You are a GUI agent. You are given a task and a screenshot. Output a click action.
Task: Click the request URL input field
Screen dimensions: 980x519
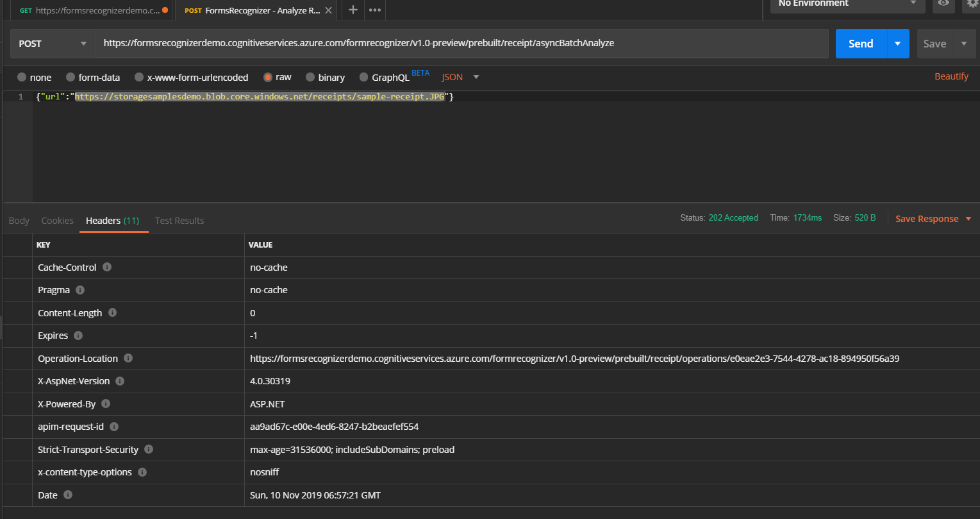pyautogui.click(x=462, y=44)
